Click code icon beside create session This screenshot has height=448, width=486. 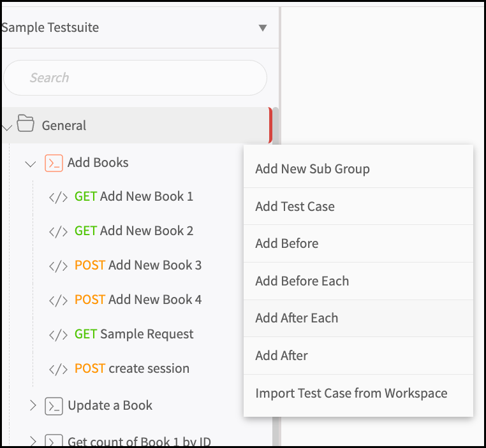[58, 370]
